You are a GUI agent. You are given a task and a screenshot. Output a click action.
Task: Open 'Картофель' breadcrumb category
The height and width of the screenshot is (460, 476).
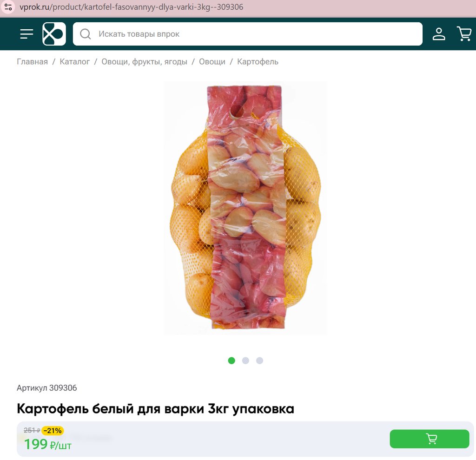click(x=258, y=62)
